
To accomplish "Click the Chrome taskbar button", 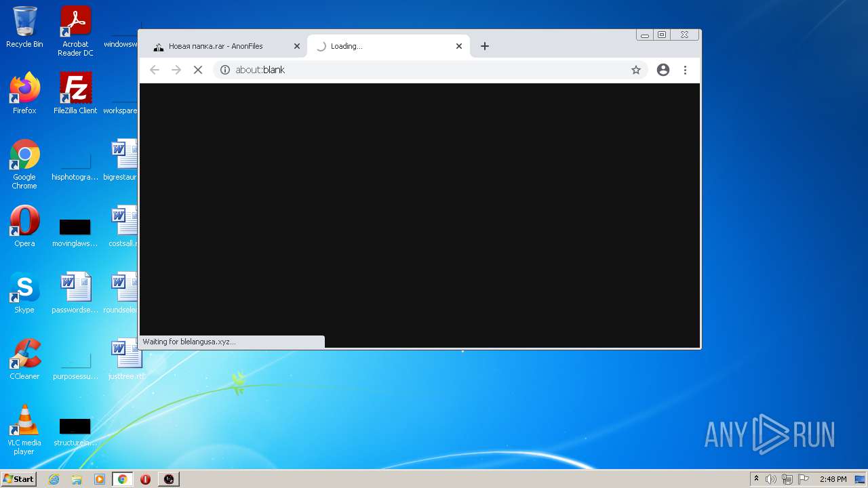I will click(123, 479).
